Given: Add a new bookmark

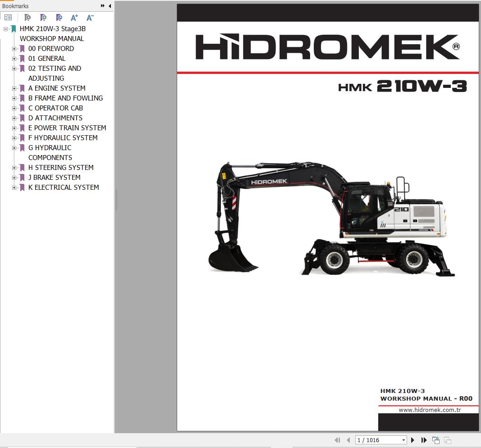Looking at the screenshot, I should pos(43,17).
